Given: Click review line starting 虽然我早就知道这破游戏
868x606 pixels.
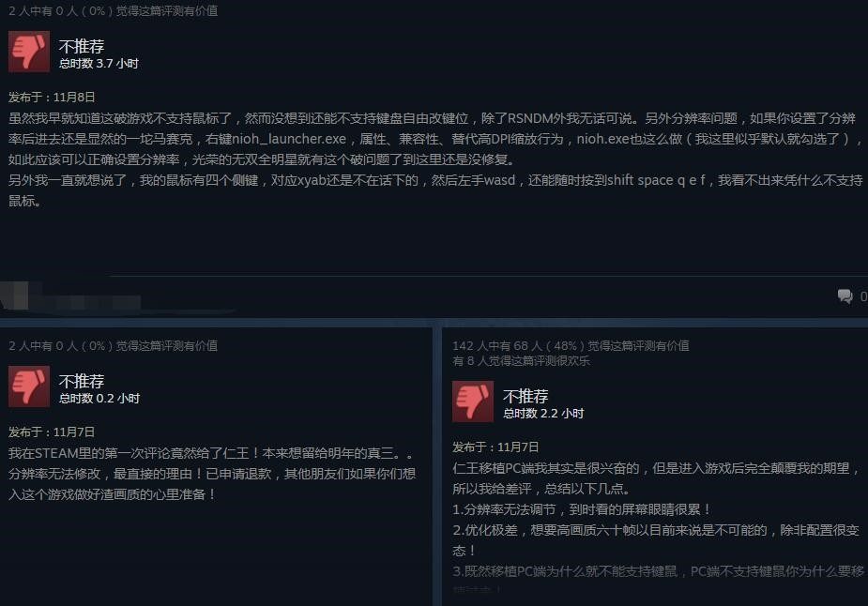Looking at the screenshot, I should [433, 118].
